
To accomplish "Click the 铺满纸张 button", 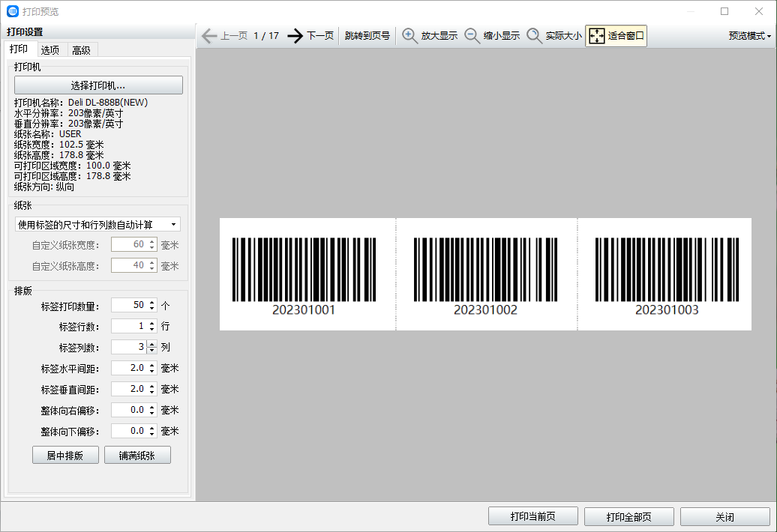I will click(137, 456).
